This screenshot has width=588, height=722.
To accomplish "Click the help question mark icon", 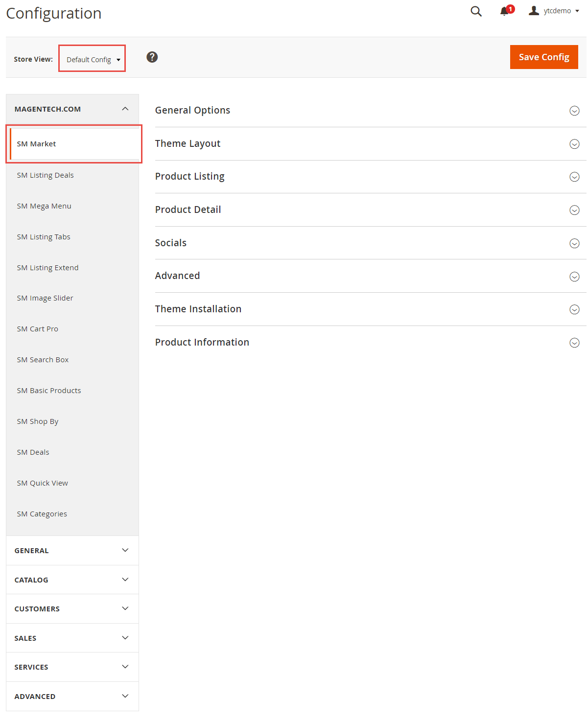I will tap(152, 57).
